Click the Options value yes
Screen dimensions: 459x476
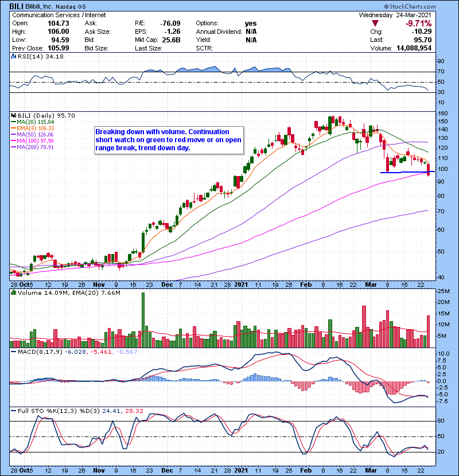(x=251, y=24)
